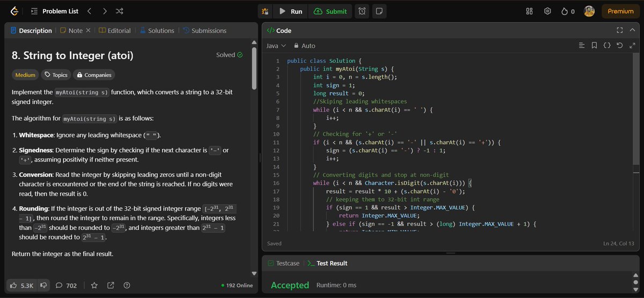Click the Premium button
Image resolution: width=644 pixels, height=298 pixels.
coord(620,11)
